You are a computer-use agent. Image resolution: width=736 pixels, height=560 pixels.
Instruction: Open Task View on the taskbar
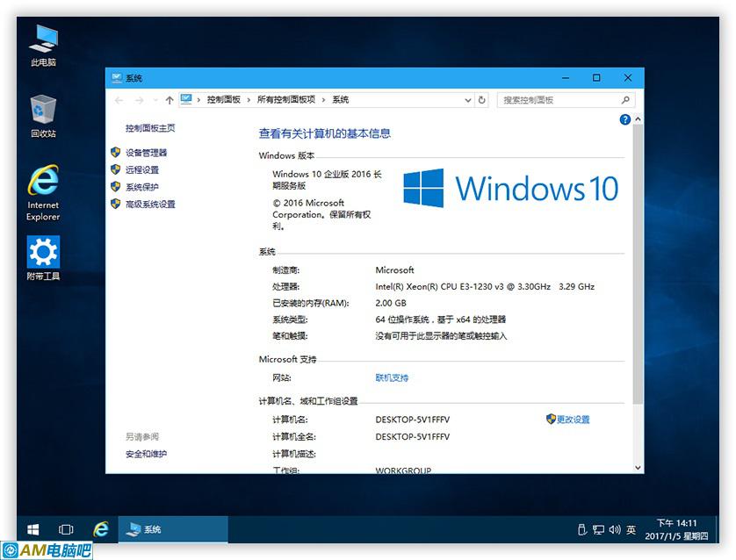tap(66, 530)
